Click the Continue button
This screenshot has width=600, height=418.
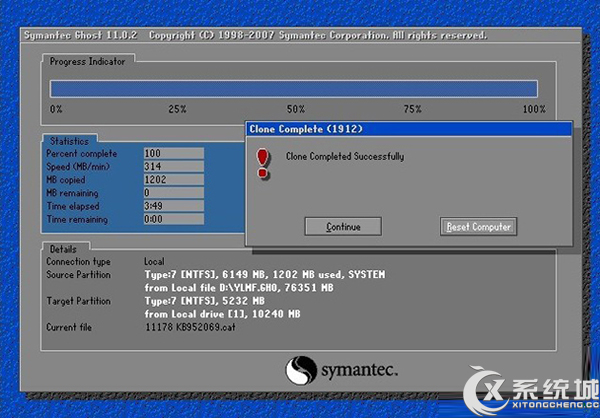point(343,227)
